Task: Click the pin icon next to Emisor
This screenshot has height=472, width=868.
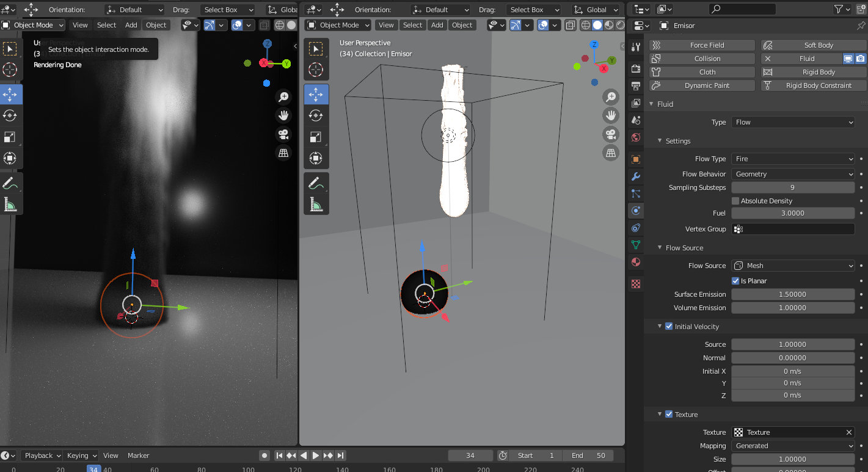Action: [861, 26]
